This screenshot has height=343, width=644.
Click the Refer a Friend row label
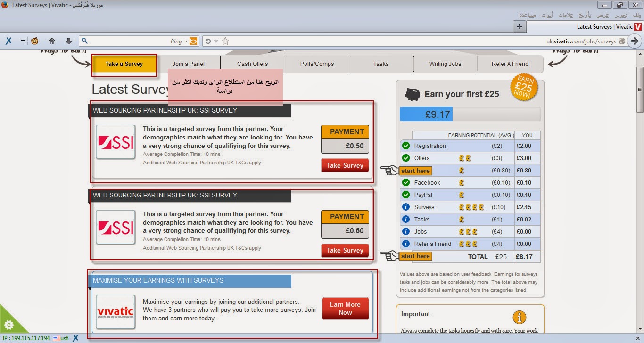tap(433, 244)
